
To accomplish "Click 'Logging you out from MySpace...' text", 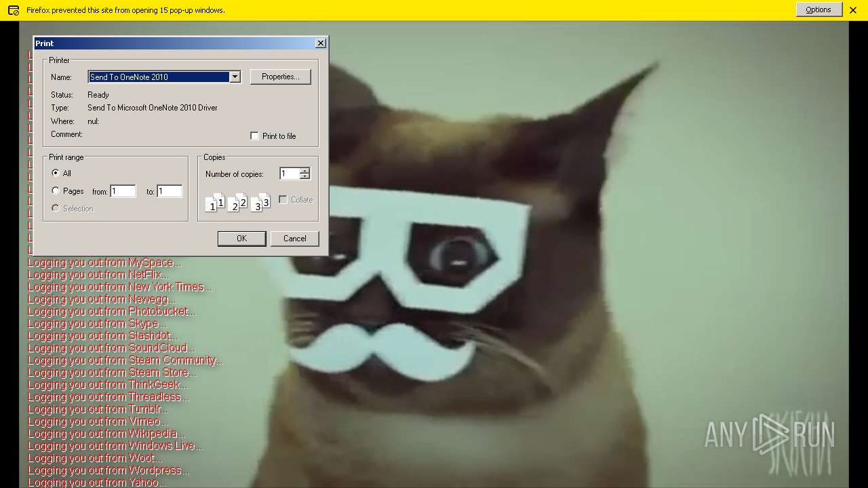I will 104,262.
